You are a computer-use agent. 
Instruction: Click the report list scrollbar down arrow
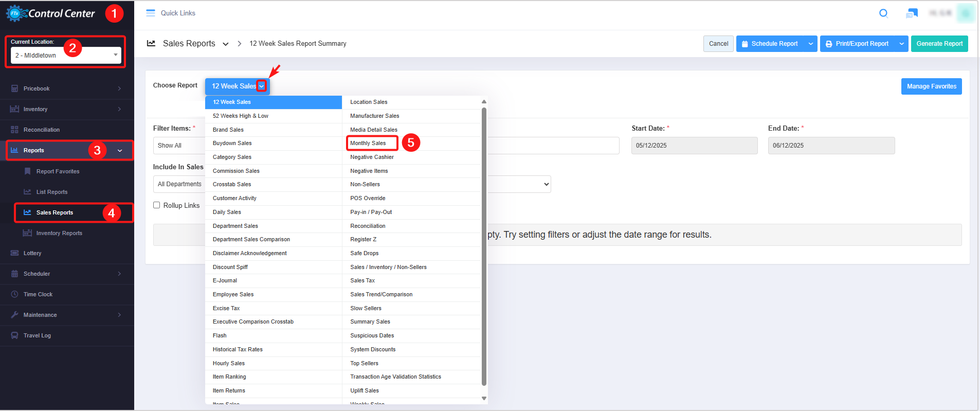484,398
